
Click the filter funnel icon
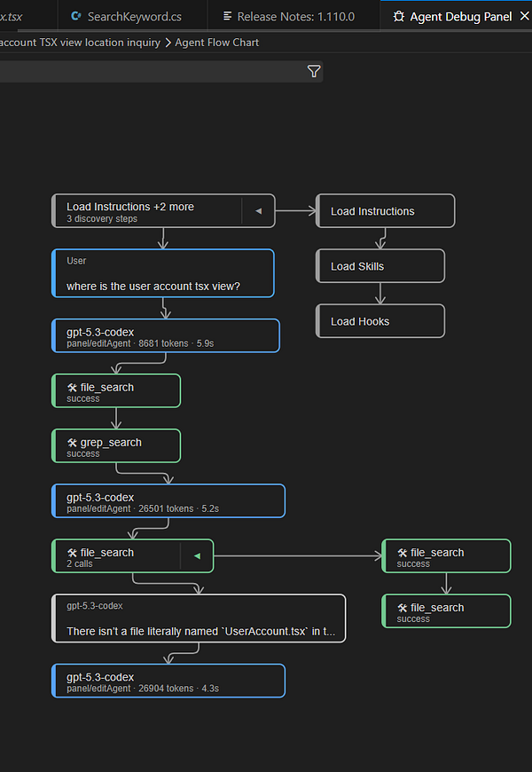[x=314, y=72]
